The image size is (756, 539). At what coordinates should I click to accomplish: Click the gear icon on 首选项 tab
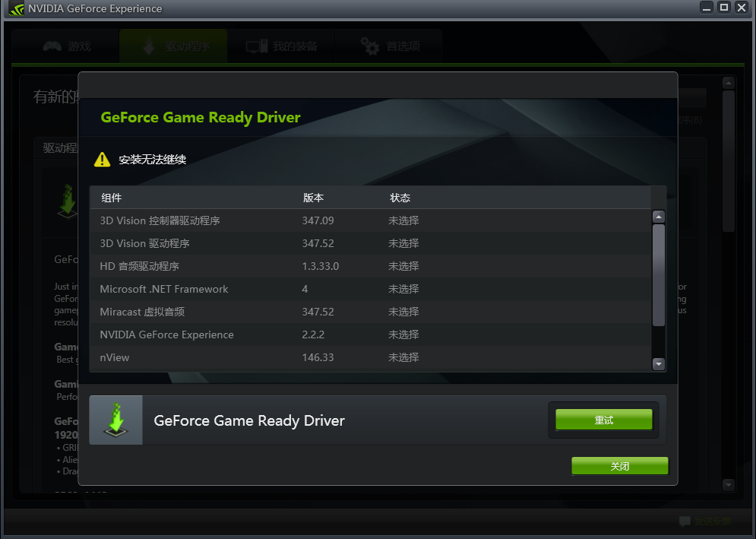pyautogui.click(x=370, y=46)
